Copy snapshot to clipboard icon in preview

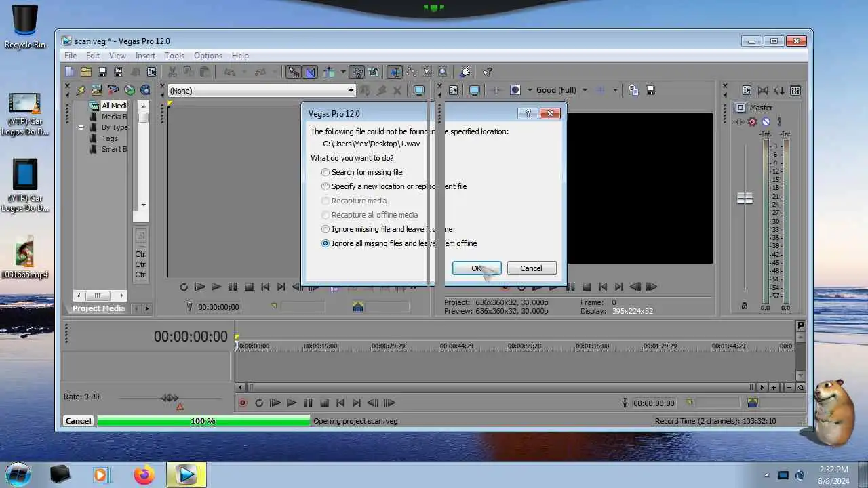click(x=633, y=90)
